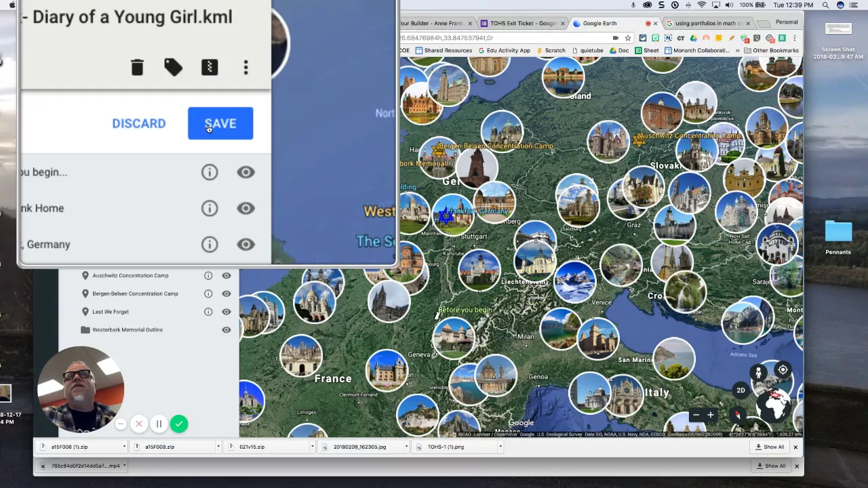Viewport: 868px width, 488px height.
Task: Open Scratch bookmark
Action: (x=551, y=50)
